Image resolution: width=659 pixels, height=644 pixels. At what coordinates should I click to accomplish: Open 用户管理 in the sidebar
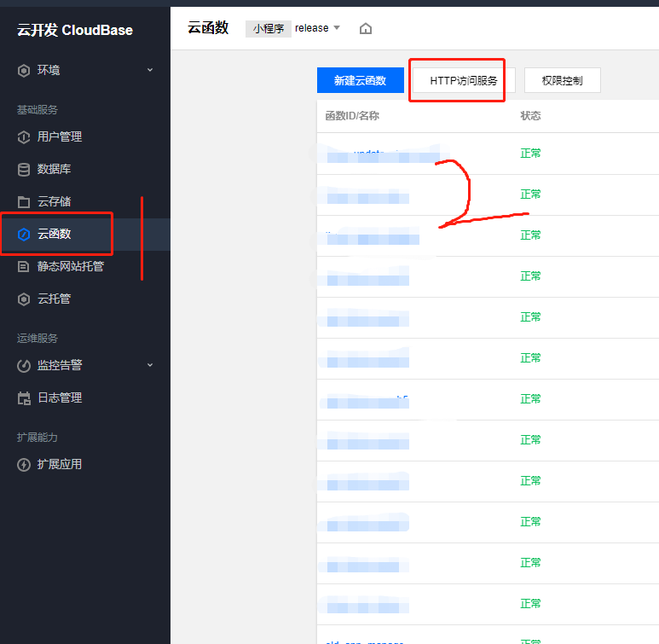tap(60, 136)
